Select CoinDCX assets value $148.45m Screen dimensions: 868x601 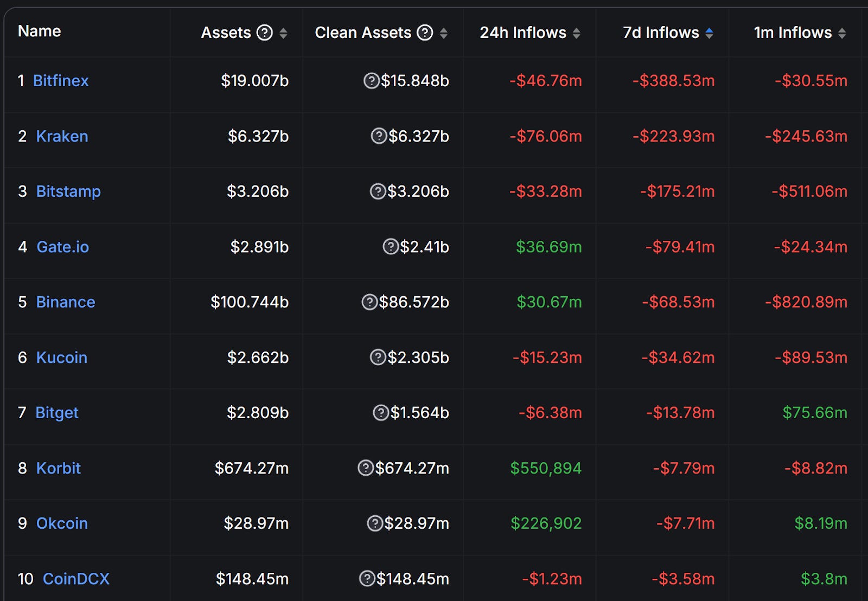tap(252, 579)
